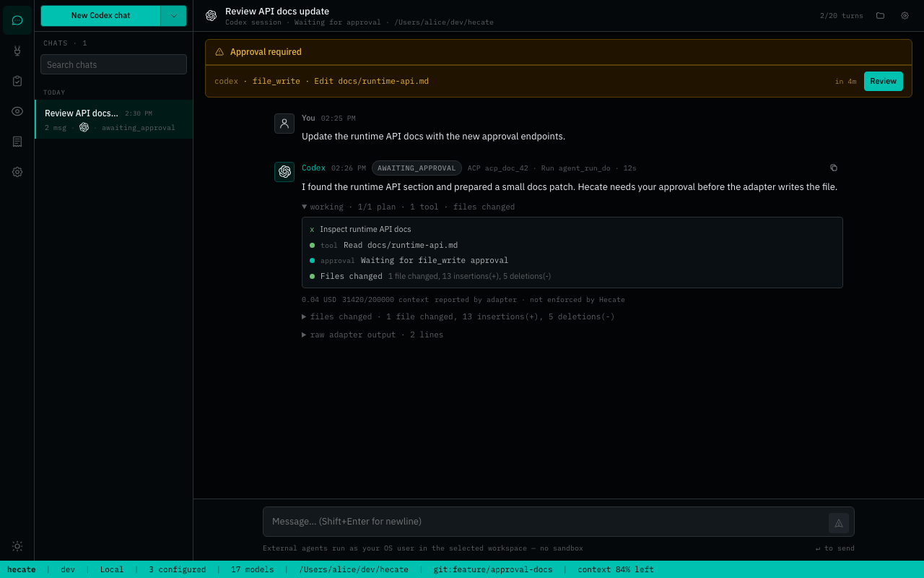Viewport: 924px width, 578px height.
Task: Click the dev entry in the status bar
Action: pos(68,569)
